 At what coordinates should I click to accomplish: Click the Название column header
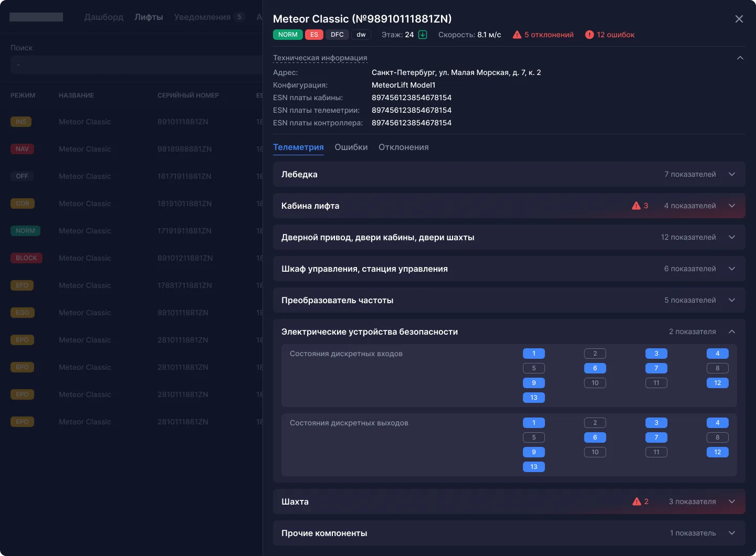76,95
